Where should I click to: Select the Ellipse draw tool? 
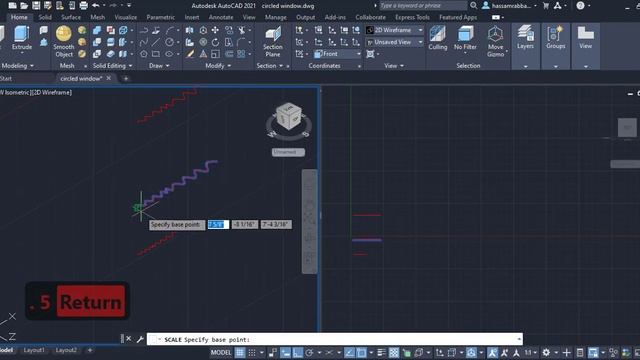click(169, 54)
